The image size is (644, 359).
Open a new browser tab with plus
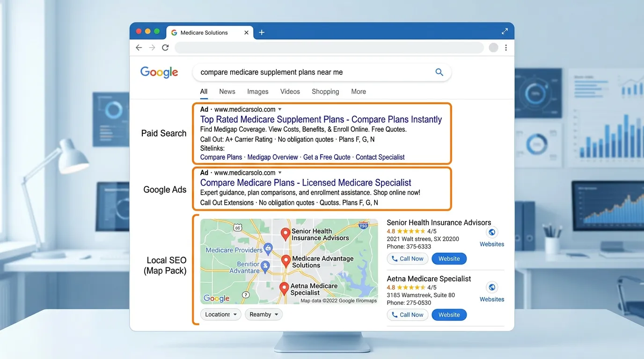coord(262,32)
